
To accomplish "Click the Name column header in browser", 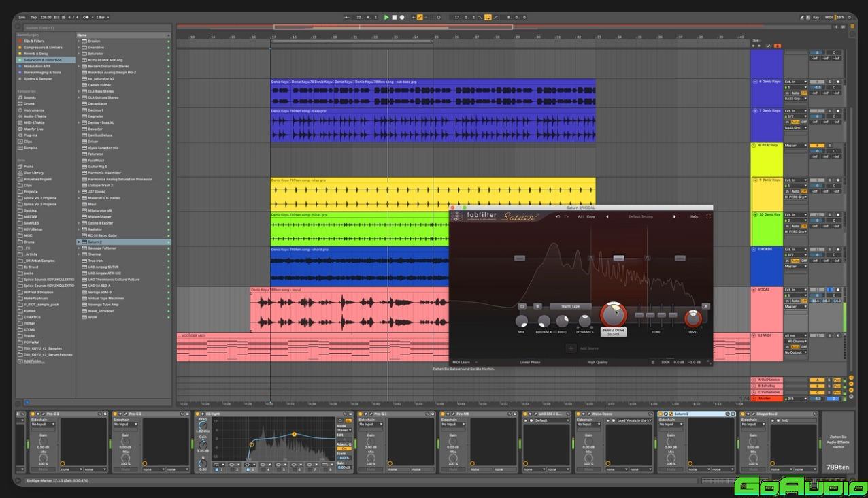I will pos(123,35).
